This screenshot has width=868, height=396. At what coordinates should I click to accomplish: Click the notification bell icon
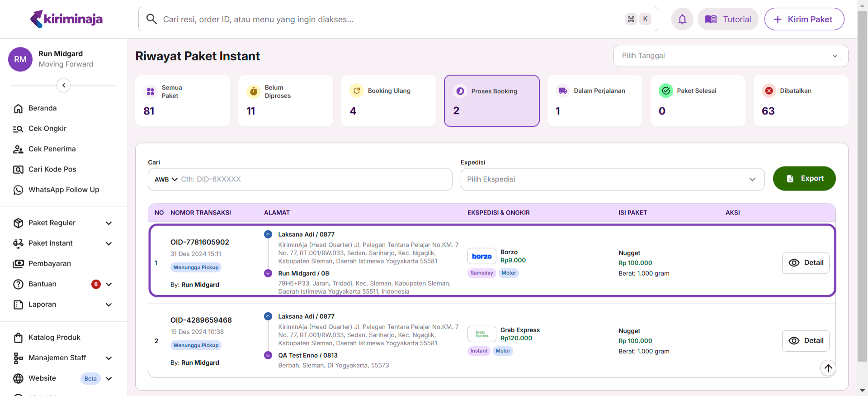[682, 19]
